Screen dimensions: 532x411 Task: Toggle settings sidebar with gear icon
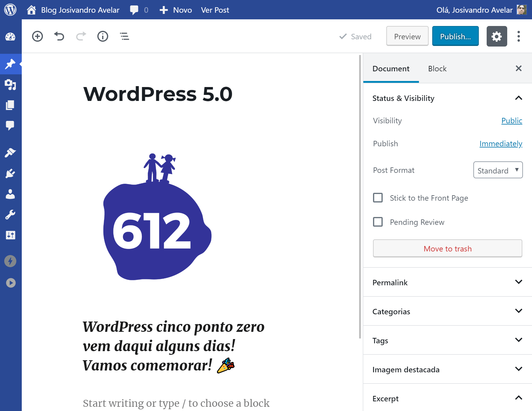pos(497,36)
